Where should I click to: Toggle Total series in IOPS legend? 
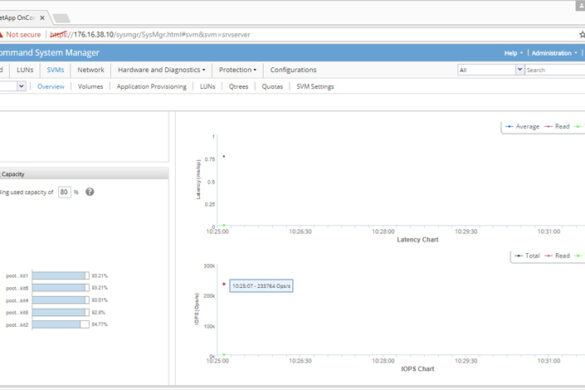pyautogui.click(x=527, y=256)
